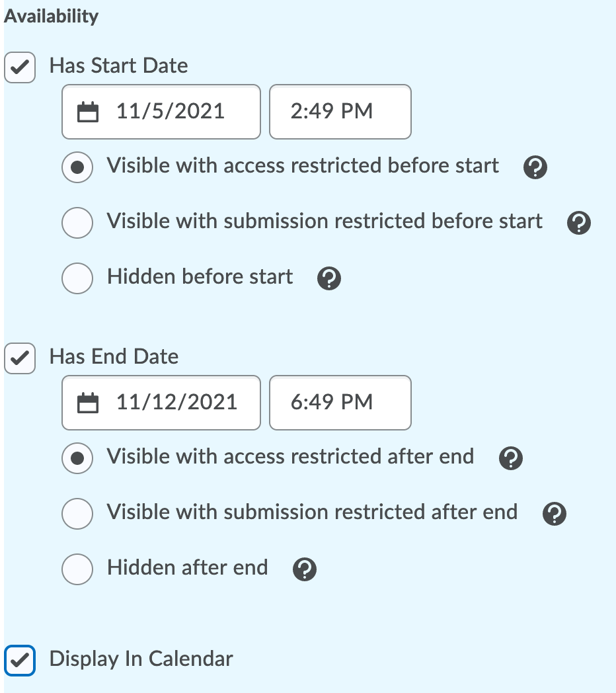Select Visible with submission restricted after end
Screen dimensions: 616x693
[x=77, y=513]
